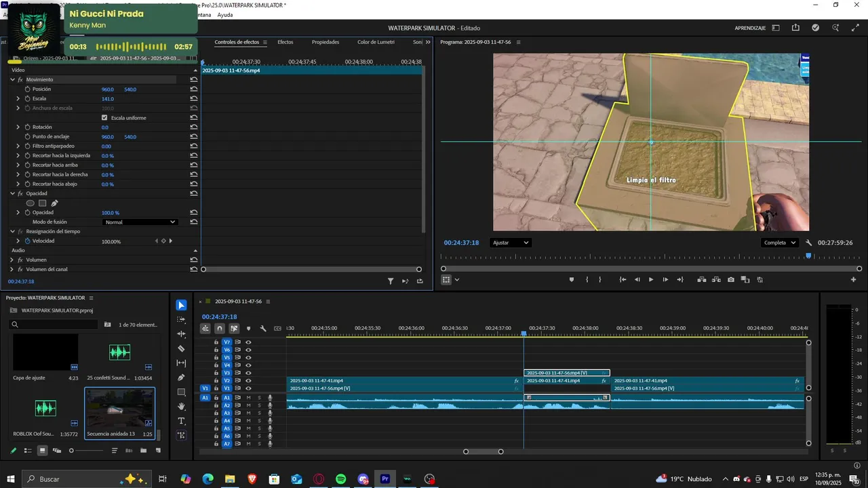Viewport: 868px width, 488px height.
Task: Select the Type text tool
Action: (x=181, y=421)
